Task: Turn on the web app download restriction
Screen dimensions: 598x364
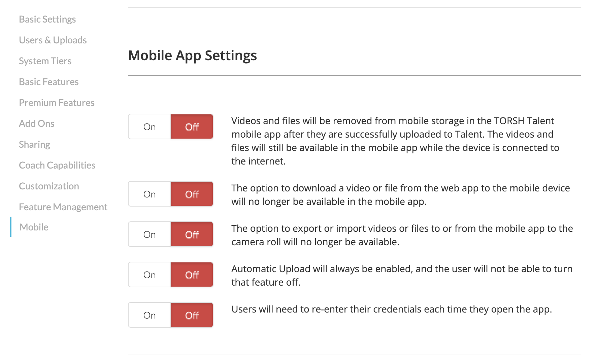Action: tap(149, 194)
